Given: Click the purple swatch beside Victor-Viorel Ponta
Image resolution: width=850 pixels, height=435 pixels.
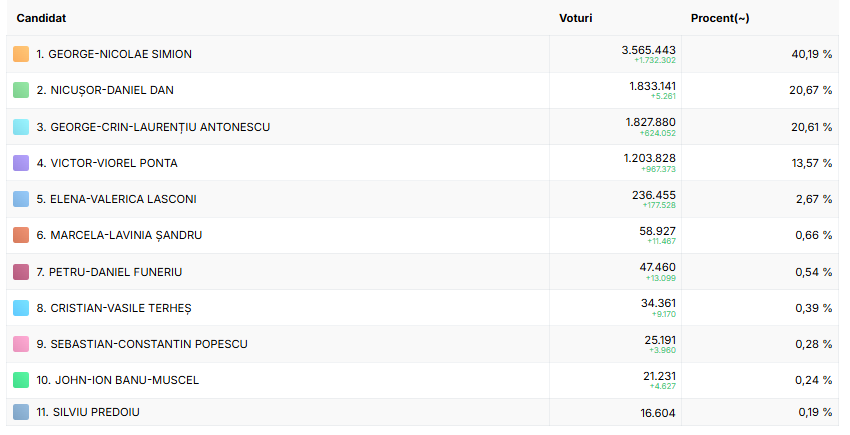Looking at the screenshot, I should 21,163.
